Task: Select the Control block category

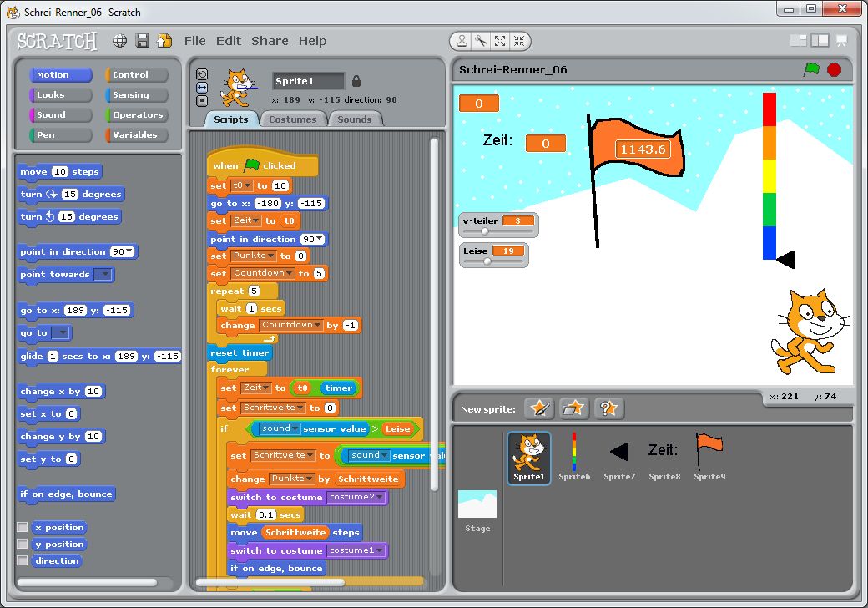Action: (137, 75)
